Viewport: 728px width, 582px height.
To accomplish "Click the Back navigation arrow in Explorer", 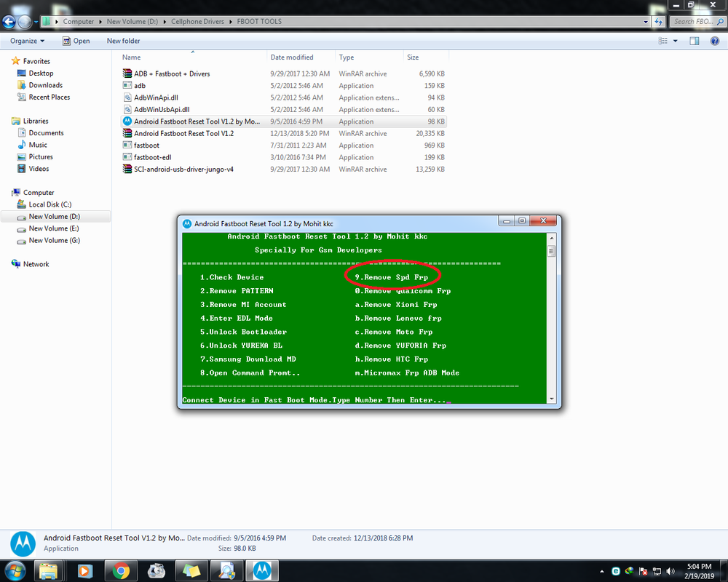I will tap(9, 22).
